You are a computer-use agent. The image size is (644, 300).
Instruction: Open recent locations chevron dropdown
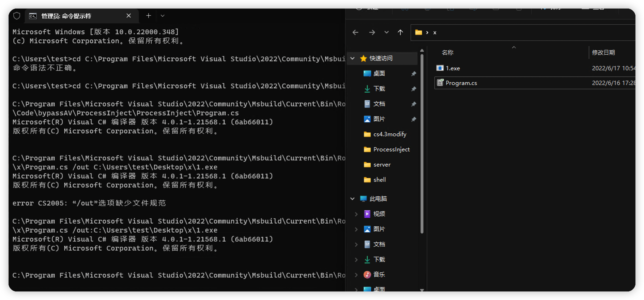(x=386, y=33)
